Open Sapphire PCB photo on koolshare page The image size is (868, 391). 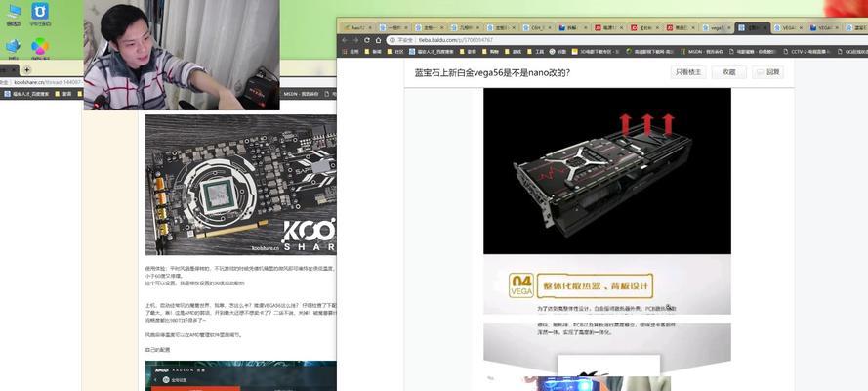click(x=241, y=185)
